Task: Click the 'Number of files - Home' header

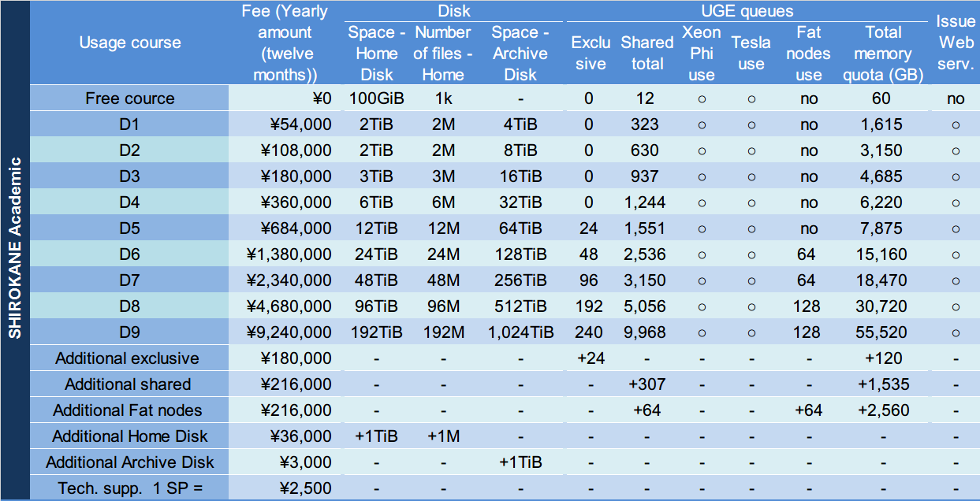Action: coord(442,54)
